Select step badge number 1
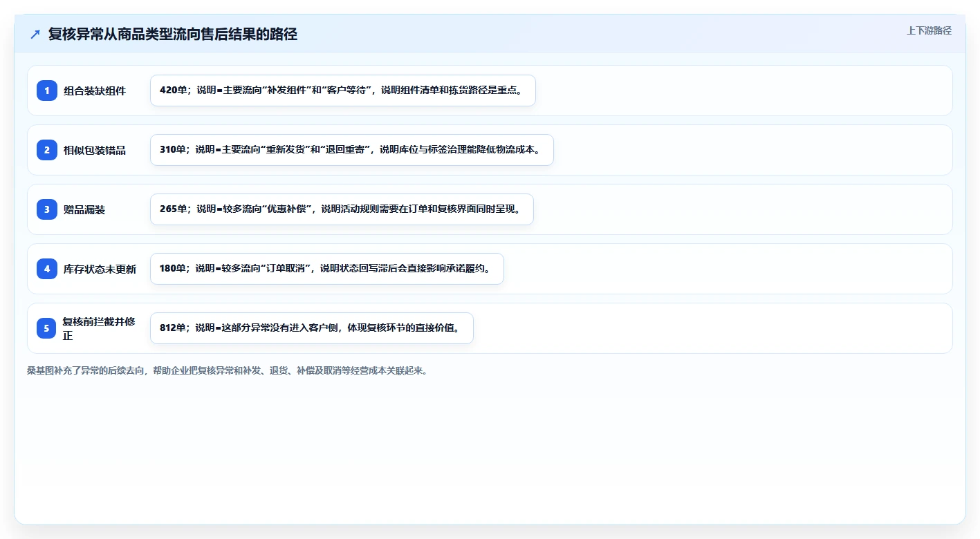Image resolution: width=980 pixels, height=539 pixels. [x=47, y=91]
